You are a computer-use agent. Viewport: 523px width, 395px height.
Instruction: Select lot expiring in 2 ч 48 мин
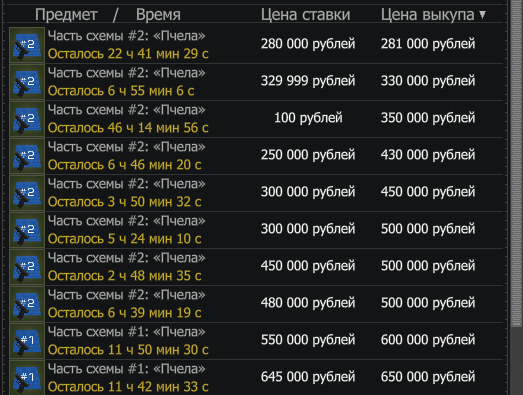[x=256, y=267]
